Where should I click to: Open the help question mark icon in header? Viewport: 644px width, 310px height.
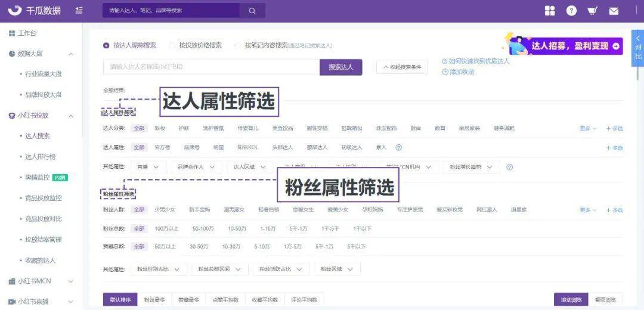tap(571, 11)
